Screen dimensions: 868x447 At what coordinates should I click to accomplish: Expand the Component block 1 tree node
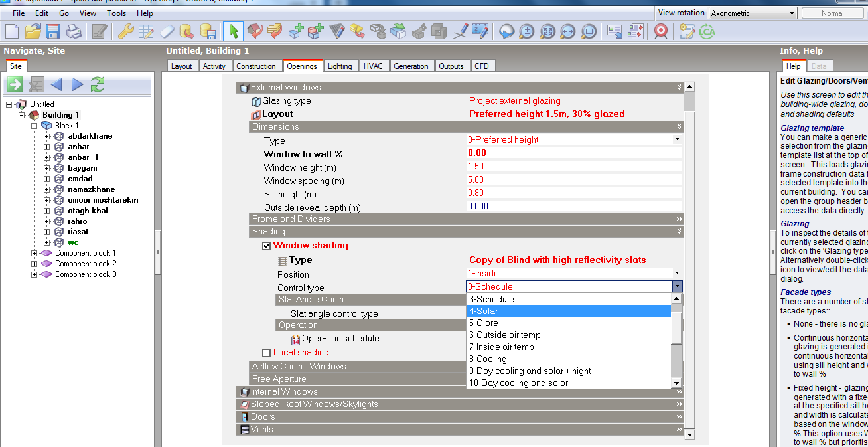(x=35, y=253)
